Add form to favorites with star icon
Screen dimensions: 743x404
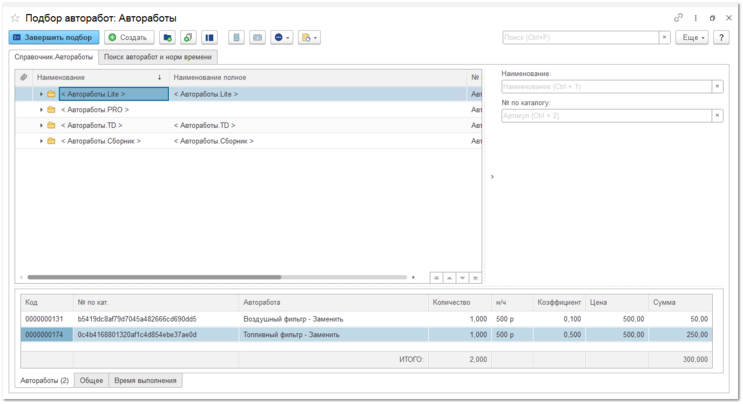15,18
